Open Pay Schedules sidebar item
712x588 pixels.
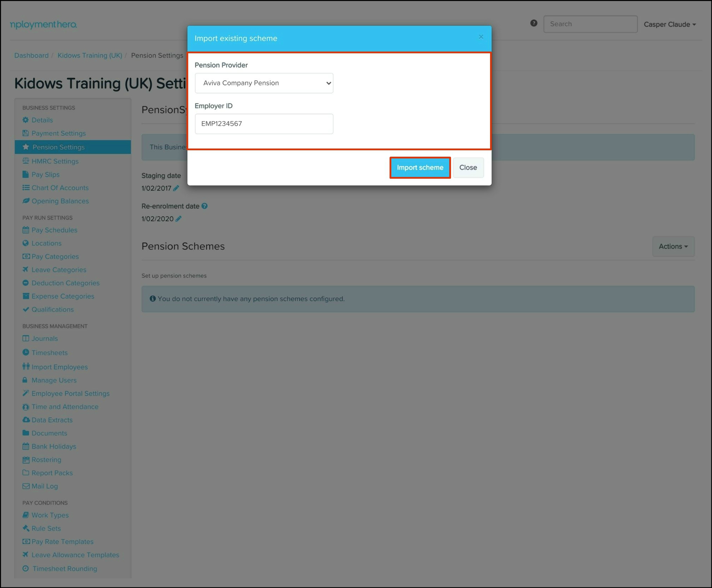click(54, 230)
